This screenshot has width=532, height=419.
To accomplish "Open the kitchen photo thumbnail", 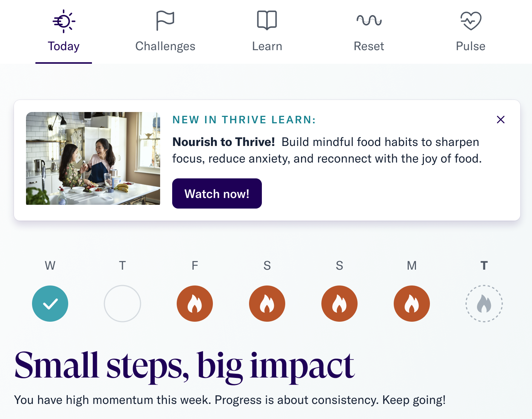I will click(x=93, y=158).
